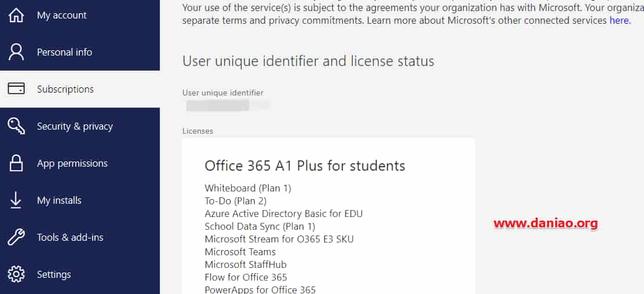Click the person icon for Personal info
This screenshot has height=294, width=644.
point(16,52)
